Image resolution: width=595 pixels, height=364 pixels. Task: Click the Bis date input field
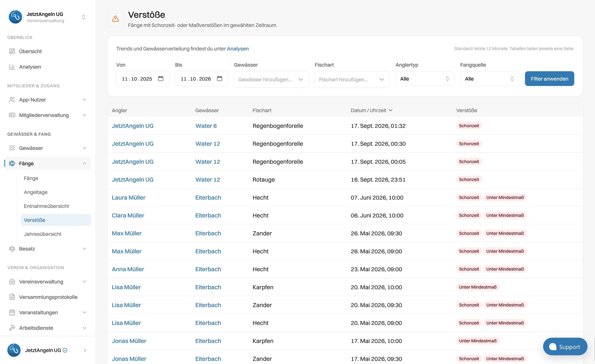pos(201,79)
